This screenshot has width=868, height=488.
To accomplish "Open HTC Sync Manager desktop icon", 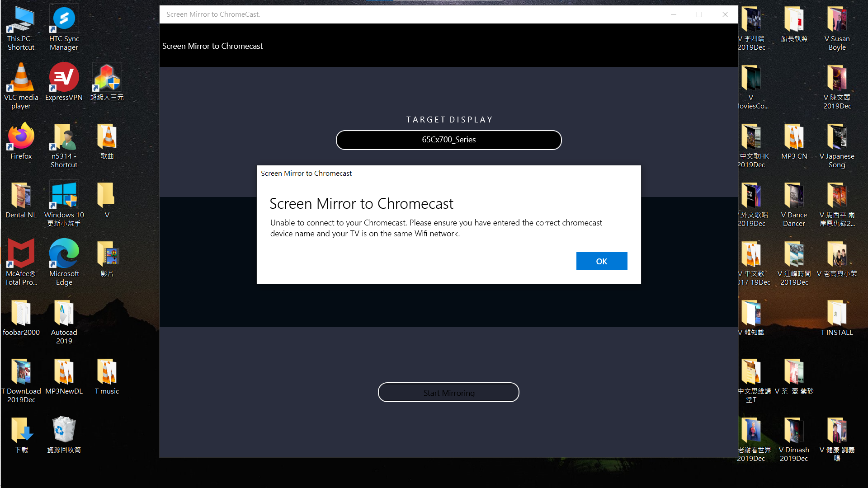I will point(64,28).
